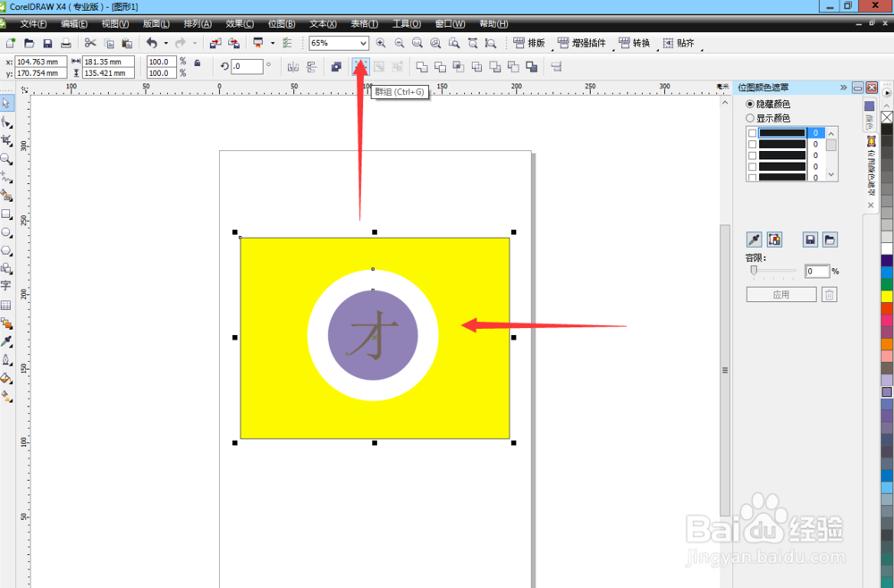Screen dimensions: 894x588
Task: Click the Cut scissors icon
Action: click(x=90, y=43)
